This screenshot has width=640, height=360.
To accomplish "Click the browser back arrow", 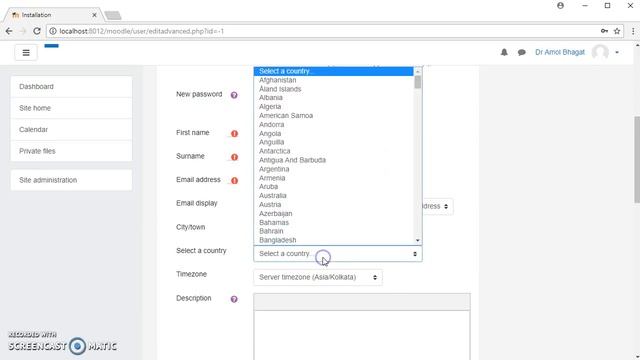I will [9, 31].
